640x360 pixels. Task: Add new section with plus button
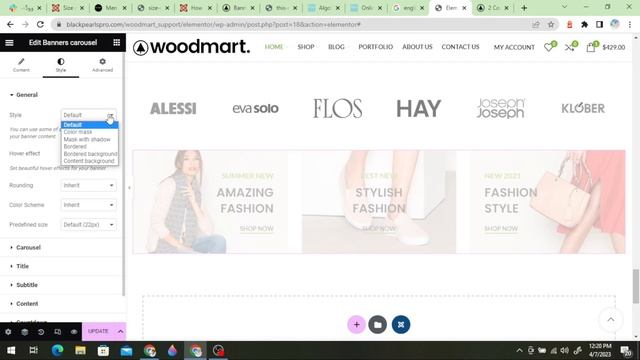click(356, 325)
